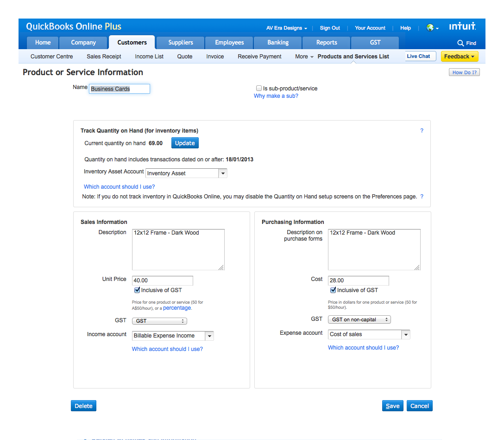Click the QuickBooks Online Plus title
Screen dimensions: 504x440
74,26
